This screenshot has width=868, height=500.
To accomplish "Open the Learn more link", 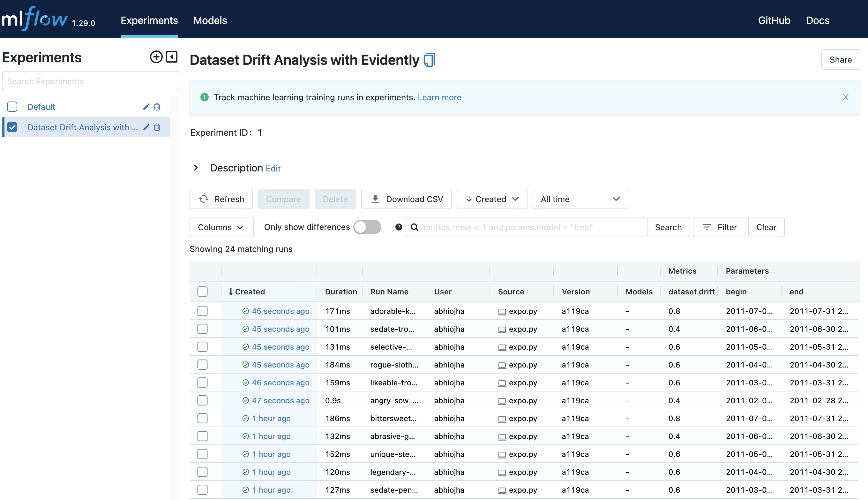I will click(439, 97).
